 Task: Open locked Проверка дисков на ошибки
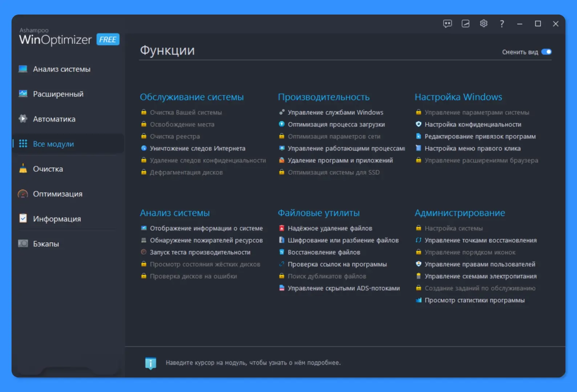click(x=193, y=276)
